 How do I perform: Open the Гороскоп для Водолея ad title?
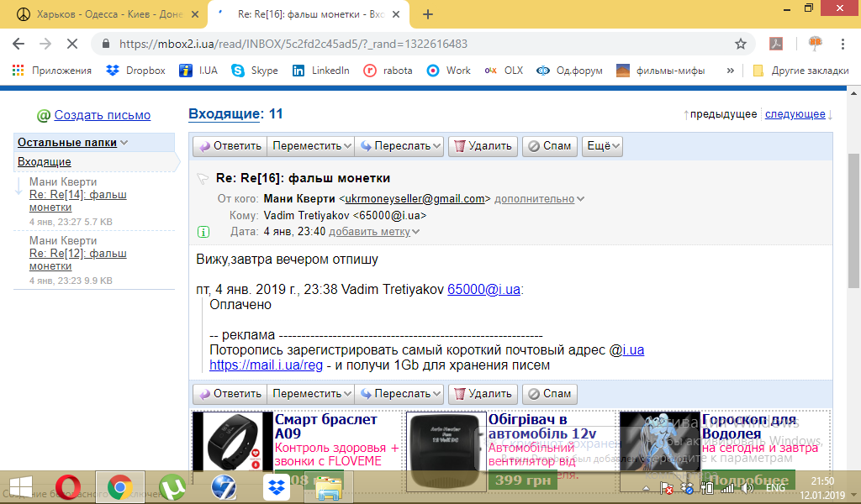pos(749,427)
